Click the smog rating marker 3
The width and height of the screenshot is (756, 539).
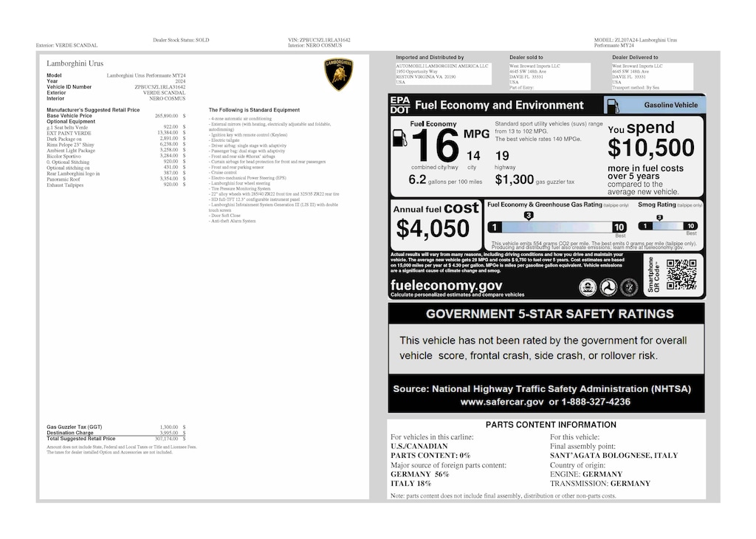[659, 218]
